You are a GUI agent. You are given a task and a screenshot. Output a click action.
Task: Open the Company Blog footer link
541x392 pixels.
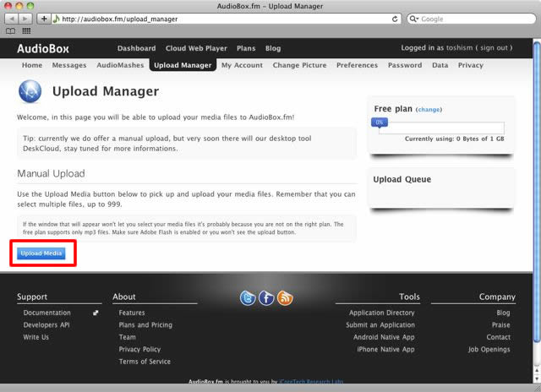[503, 313]
